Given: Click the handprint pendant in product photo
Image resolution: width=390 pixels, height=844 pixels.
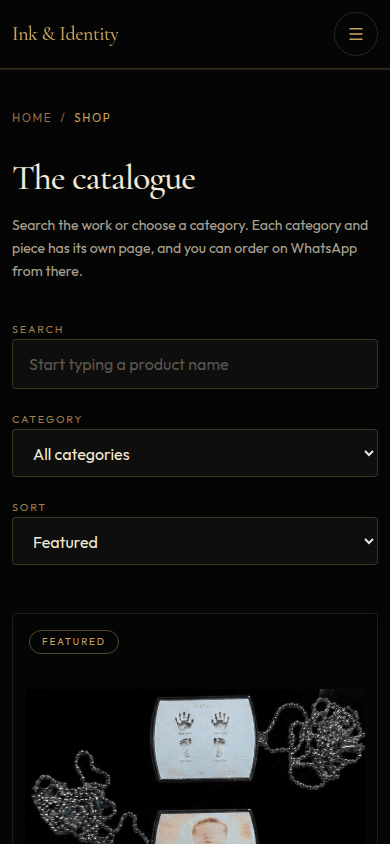Looking at the screenshot, I should coord(205,738).
